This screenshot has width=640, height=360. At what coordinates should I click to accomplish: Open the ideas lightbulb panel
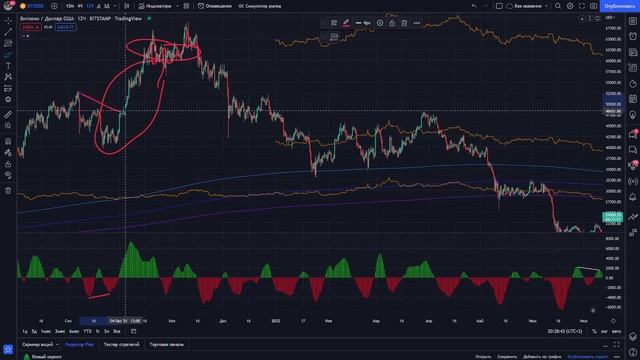click(x=633, y=115)
